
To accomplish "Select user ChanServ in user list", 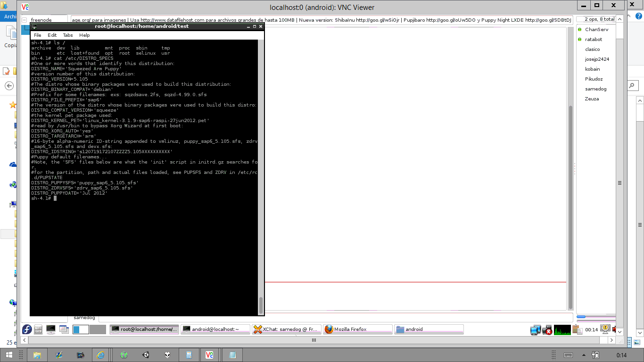I will pyautogui.click(x=596, y=29).
